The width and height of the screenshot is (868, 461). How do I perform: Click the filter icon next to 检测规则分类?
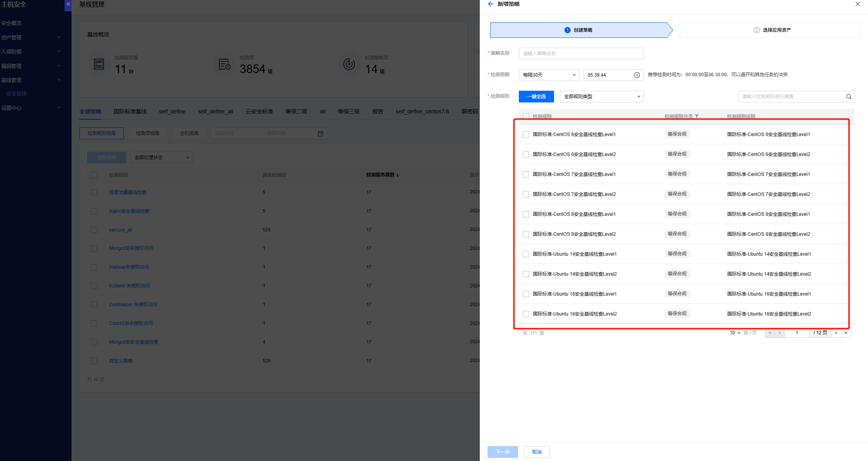tap(697, 117)
